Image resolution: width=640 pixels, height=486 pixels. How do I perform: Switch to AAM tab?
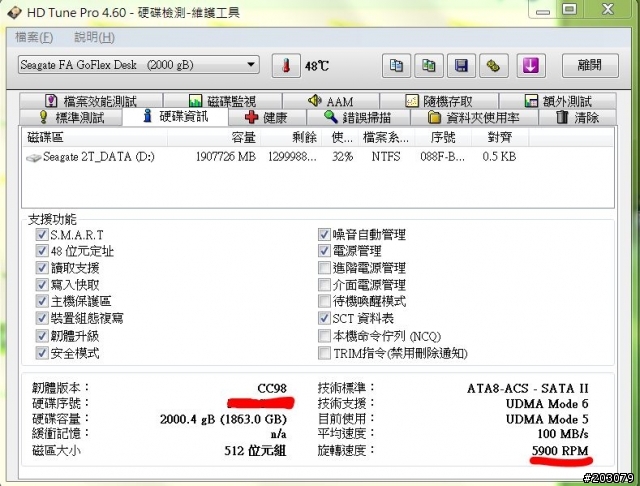[x=331, y=101]
